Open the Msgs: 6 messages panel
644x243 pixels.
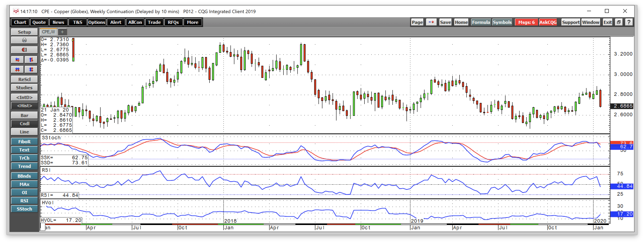tap(526, 22)
